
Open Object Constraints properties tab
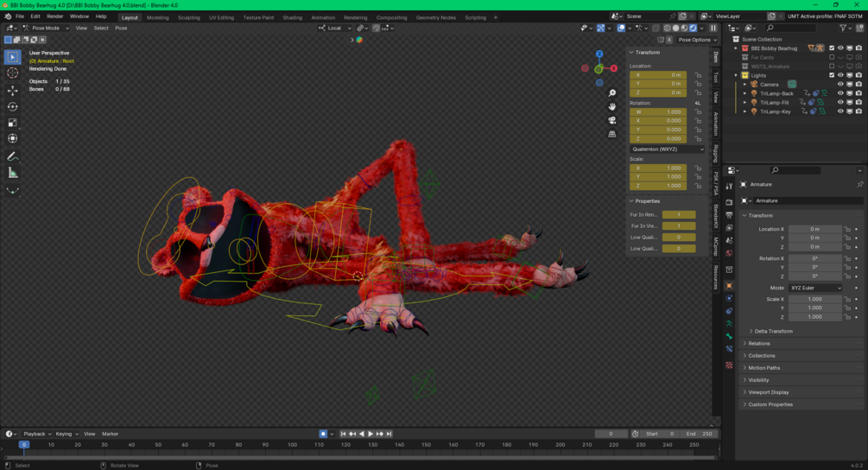pos(729,311)
